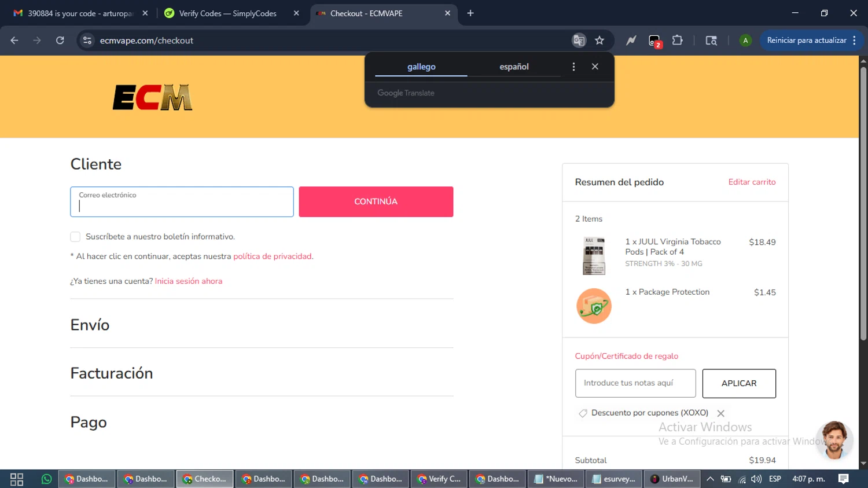Apply coupon with the APLICAR button
868x488 pixels.
[739, 383]
